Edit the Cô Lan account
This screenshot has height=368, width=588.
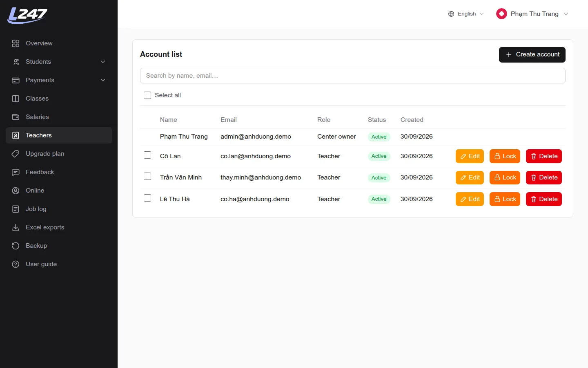tap(470, 156)
